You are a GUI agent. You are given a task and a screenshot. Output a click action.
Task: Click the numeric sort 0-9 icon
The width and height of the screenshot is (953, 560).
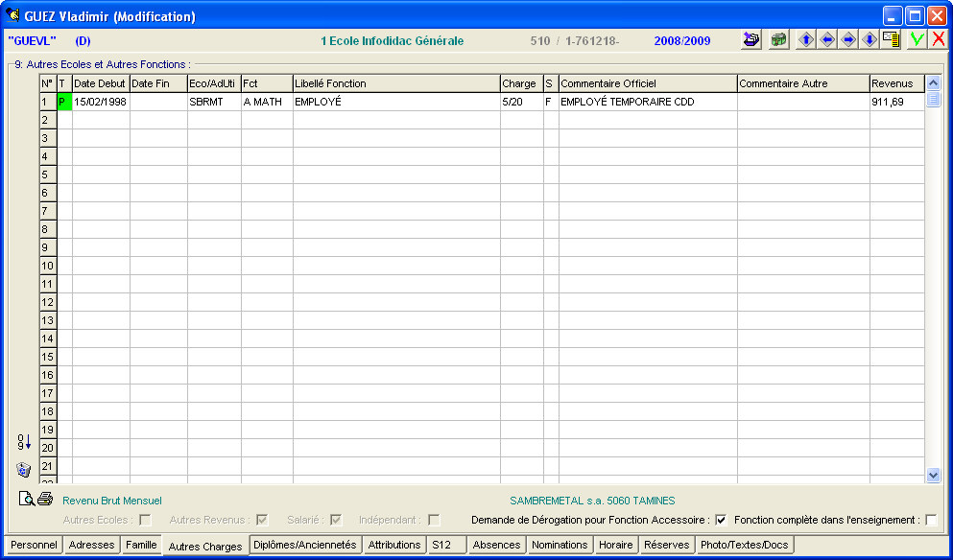[24, 442]
